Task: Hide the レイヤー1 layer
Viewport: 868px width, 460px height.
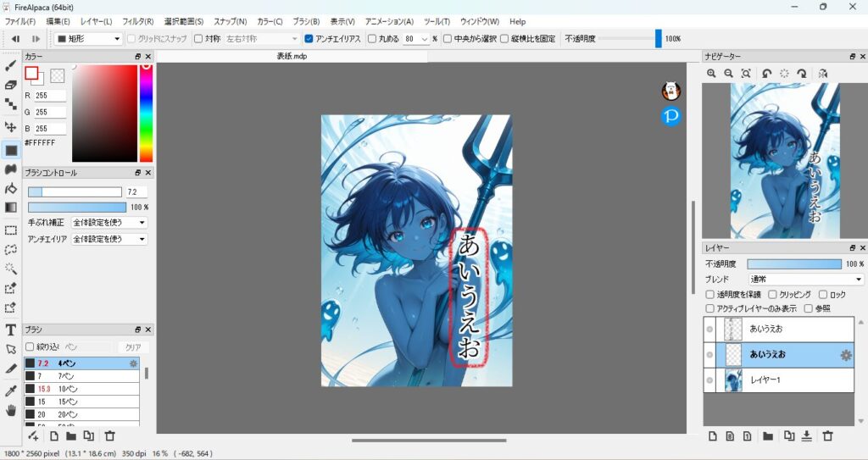Action: (x=709, y=380)
